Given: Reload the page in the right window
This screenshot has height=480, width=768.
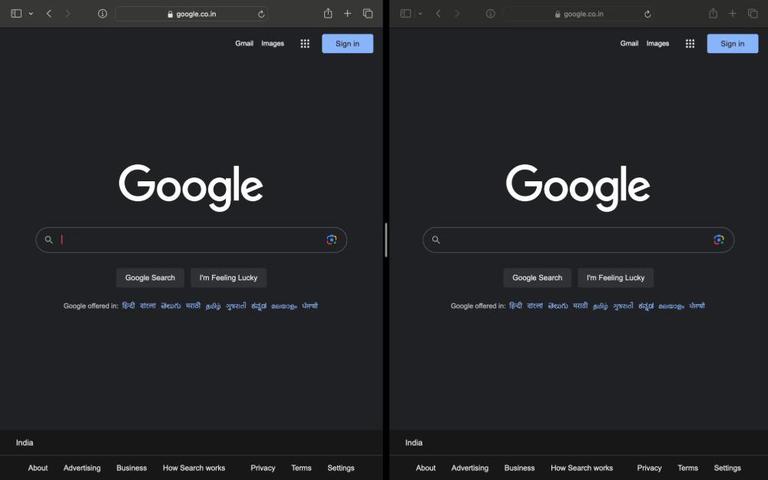Looking at the screenshot, I should coord(648,14).
